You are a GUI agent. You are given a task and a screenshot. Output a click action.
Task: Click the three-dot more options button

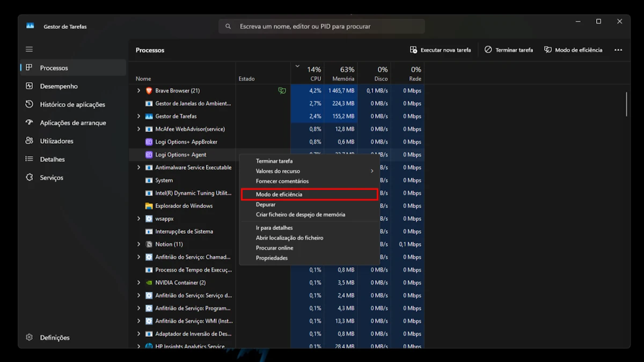click(618, 50)
